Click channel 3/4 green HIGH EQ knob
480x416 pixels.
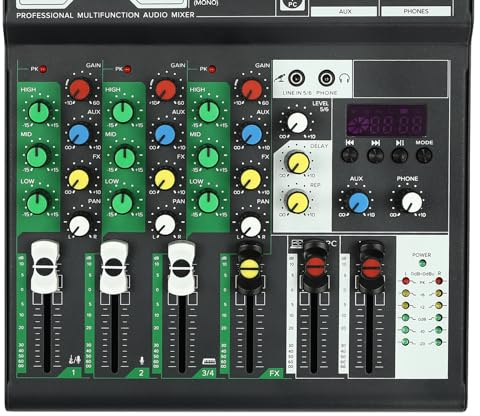(209, 112)
